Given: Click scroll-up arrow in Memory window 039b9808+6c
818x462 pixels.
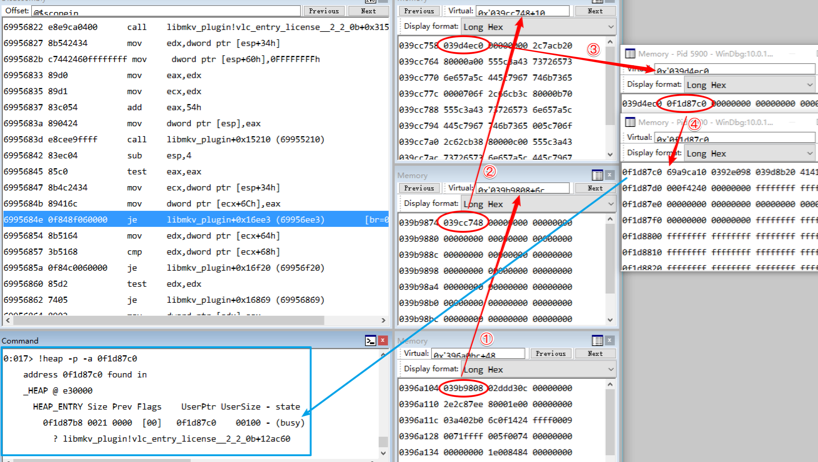Looking at the screenshot, I should point(610,219).
